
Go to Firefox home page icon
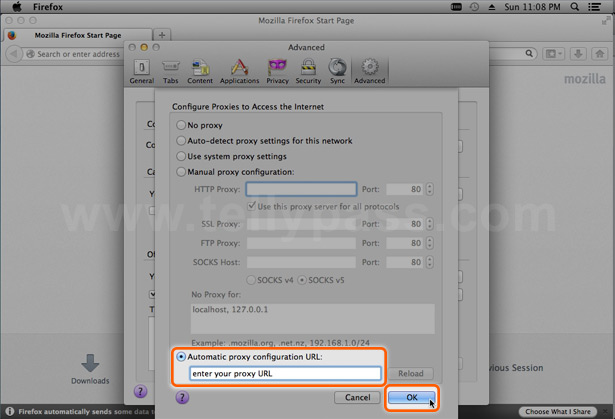[x=599, y=54]
